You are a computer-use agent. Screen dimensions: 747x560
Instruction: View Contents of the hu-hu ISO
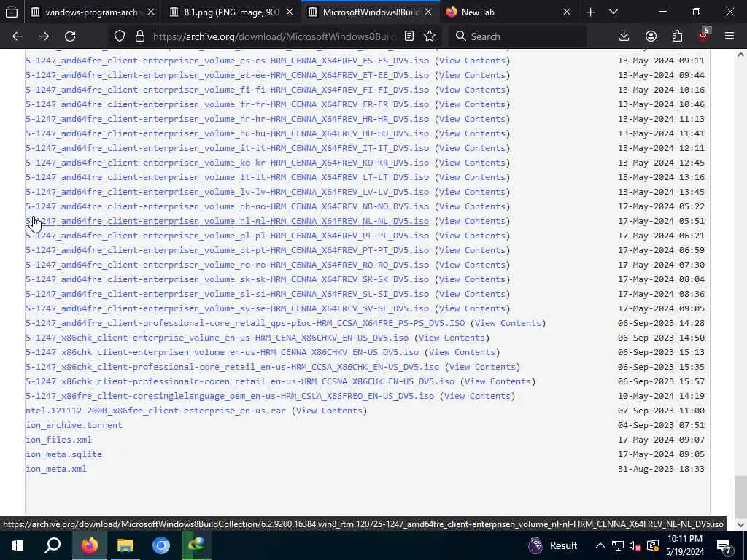tap(472, 133)
